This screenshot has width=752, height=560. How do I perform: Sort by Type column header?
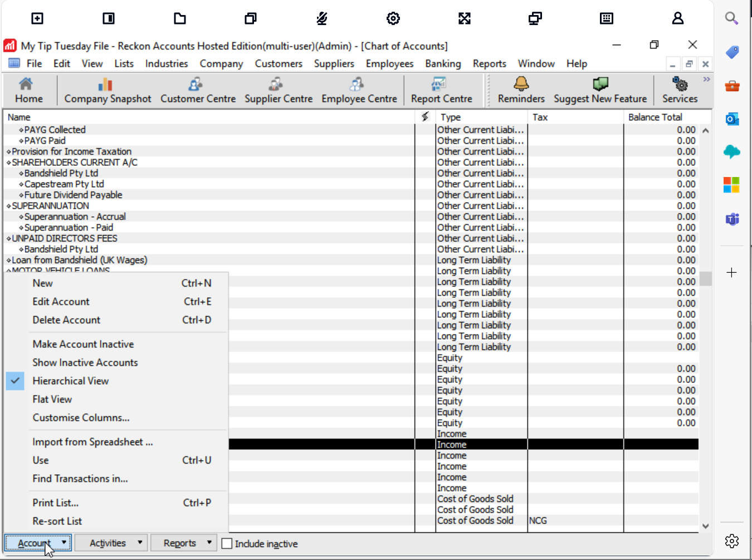tap(481, 117)
